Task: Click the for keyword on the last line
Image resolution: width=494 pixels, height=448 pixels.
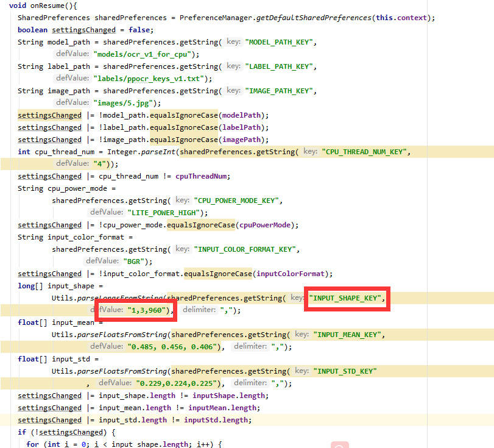Action: [36, 444]
